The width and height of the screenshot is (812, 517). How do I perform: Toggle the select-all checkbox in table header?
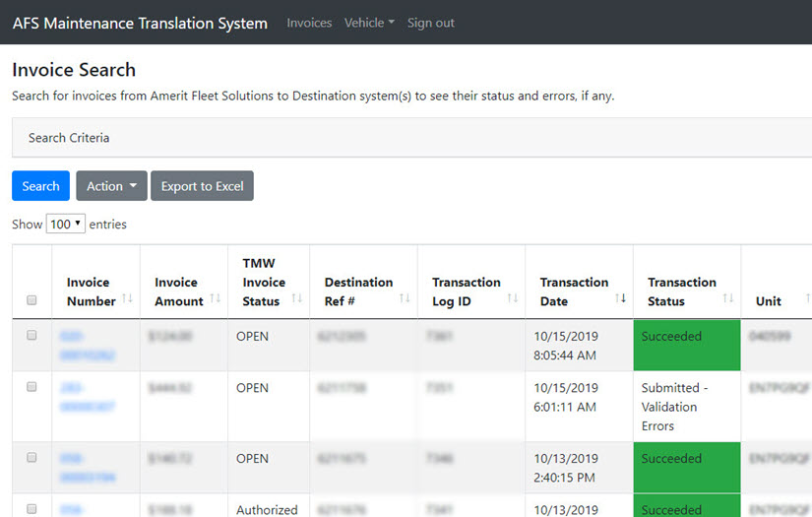pos(31,300)
